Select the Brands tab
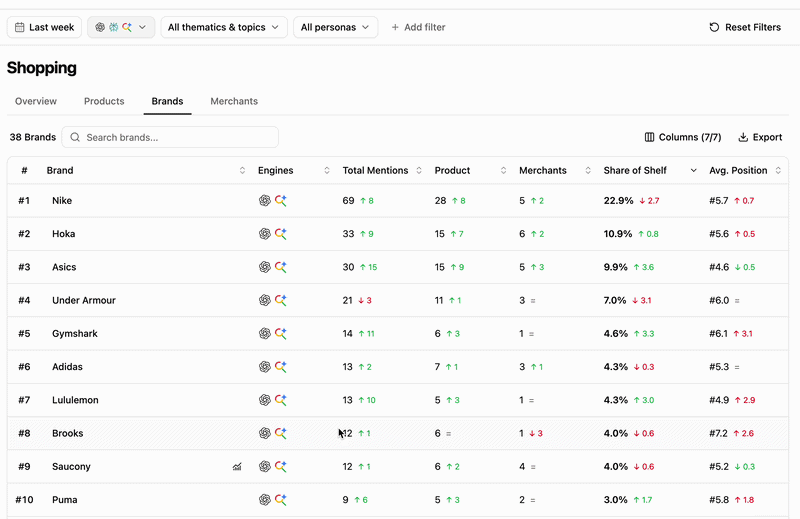 167,101
